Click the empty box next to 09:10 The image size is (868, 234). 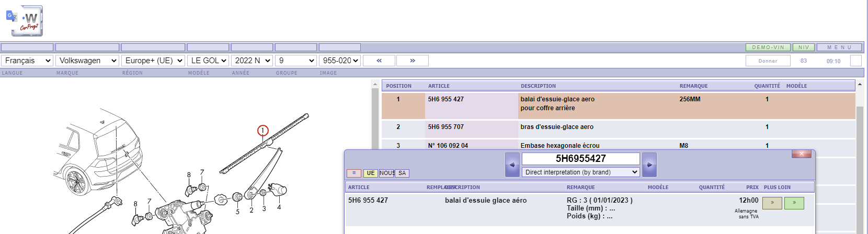(856, 61)
